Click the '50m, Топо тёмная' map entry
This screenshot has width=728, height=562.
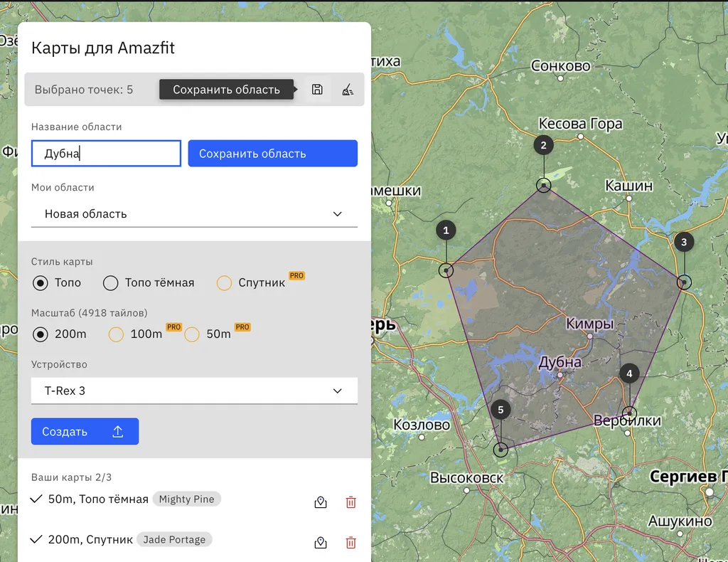tap(98, 499)
